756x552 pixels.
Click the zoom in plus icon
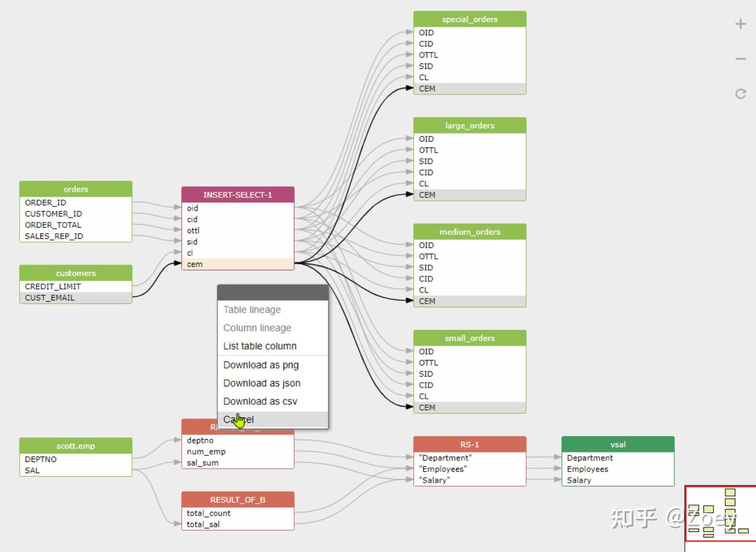[x=740, y=23]
